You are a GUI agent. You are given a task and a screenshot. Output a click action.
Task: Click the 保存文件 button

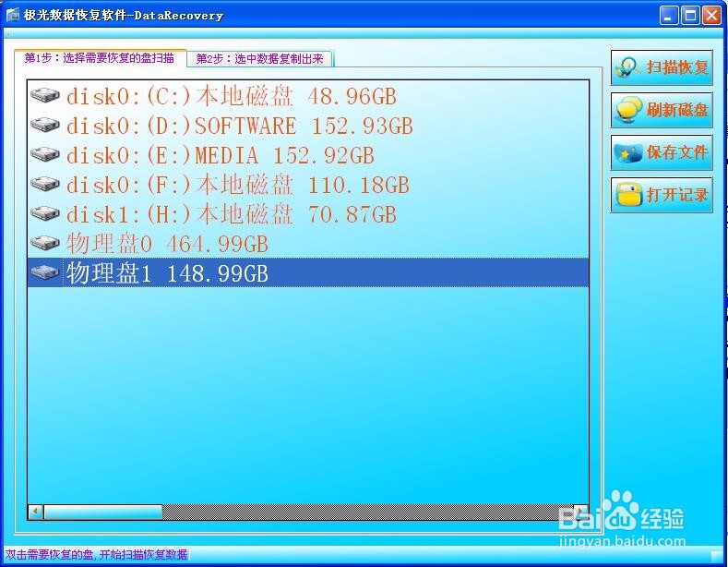(662, 152)
